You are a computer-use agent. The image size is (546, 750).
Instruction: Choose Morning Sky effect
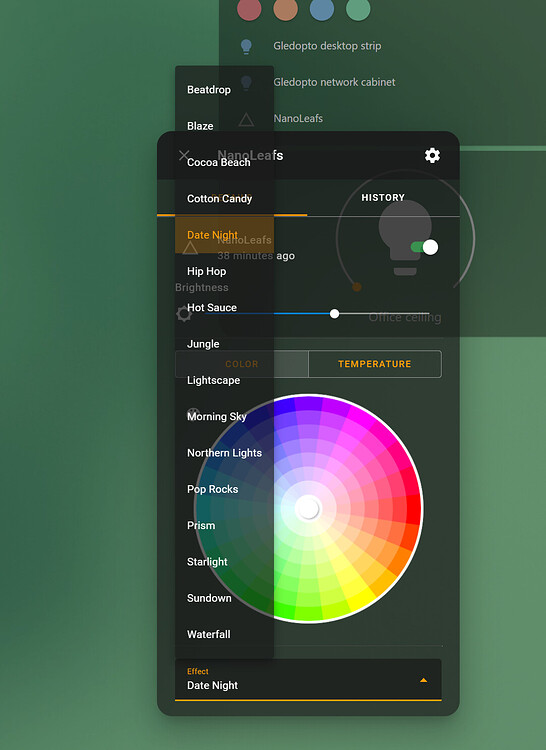224,417
